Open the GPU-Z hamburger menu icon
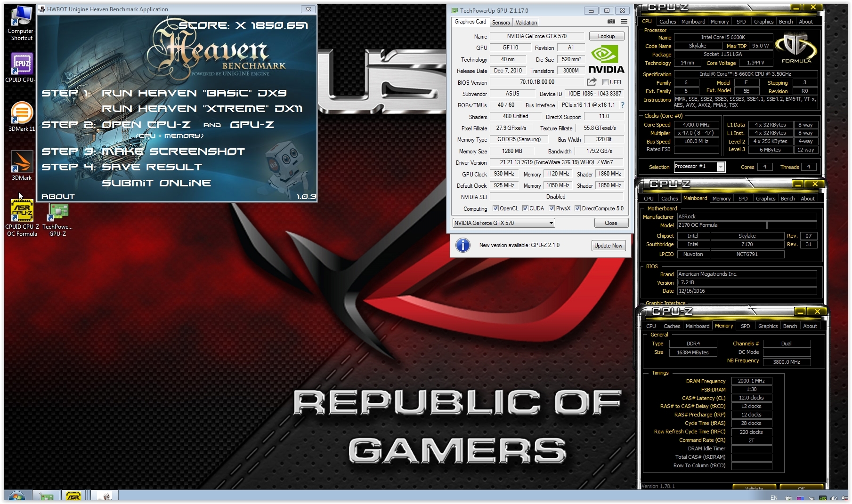The image size is (852, 504). pyautogui.click(x=624, y=22)
